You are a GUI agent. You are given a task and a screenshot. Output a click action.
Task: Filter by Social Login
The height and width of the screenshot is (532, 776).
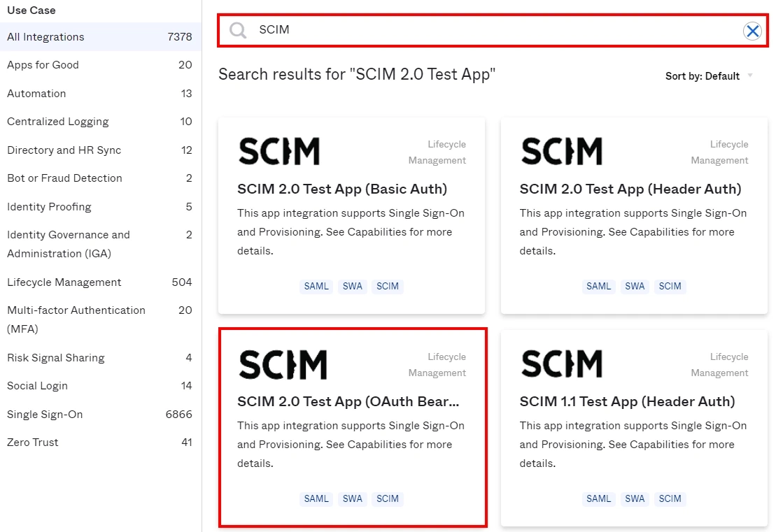[x=101, y=386]
